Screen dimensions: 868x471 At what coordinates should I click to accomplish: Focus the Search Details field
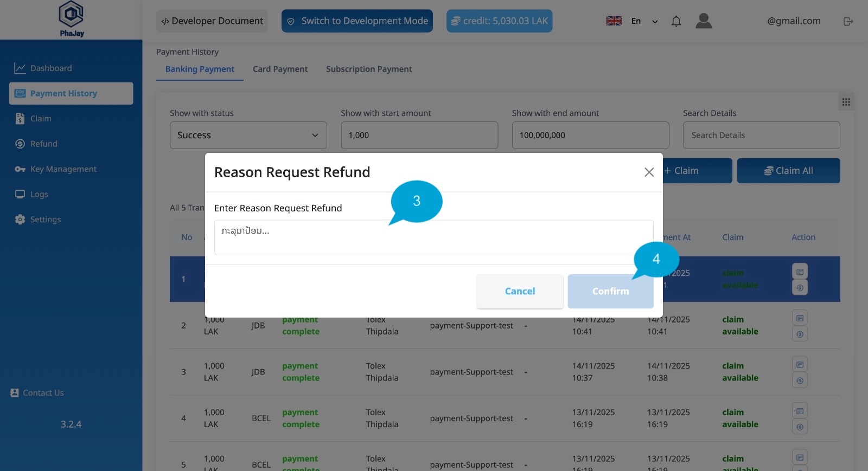point(761,135)
